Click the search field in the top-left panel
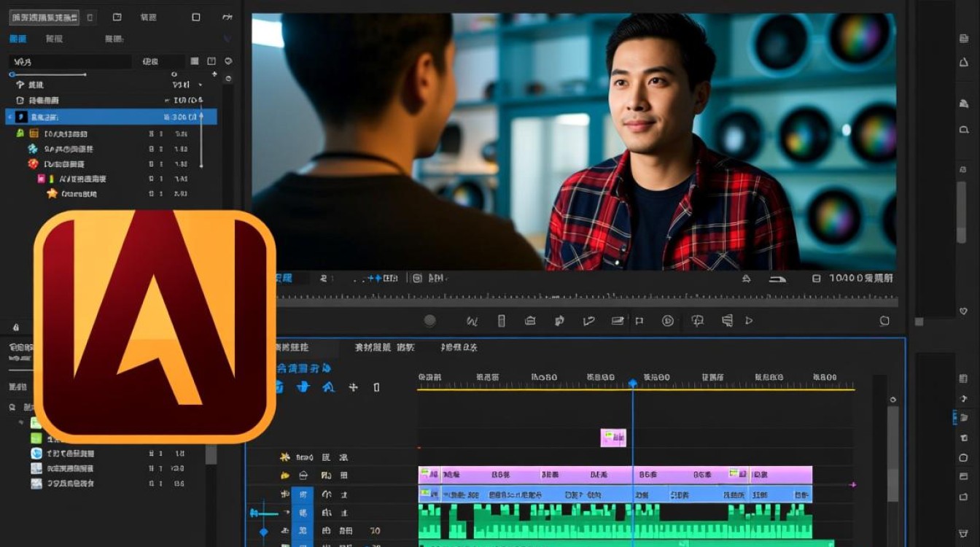 coord(70,61)
